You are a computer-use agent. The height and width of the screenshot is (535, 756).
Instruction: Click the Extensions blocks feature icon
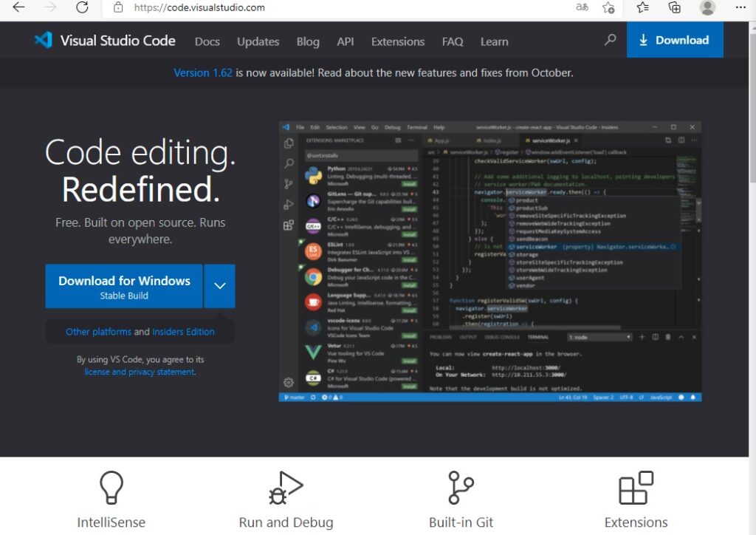click(x=636, y=487)
